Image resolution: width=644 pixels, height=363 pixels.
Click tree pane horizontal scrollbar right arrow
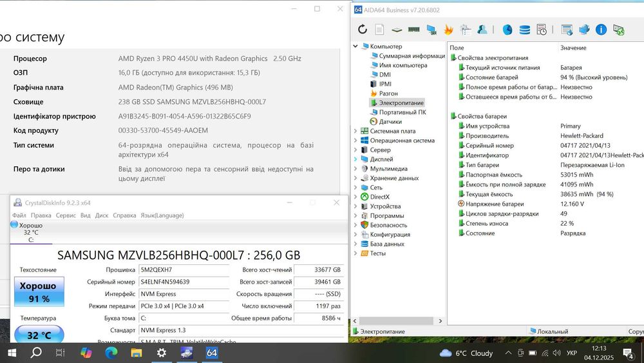(x=440, y=320)
